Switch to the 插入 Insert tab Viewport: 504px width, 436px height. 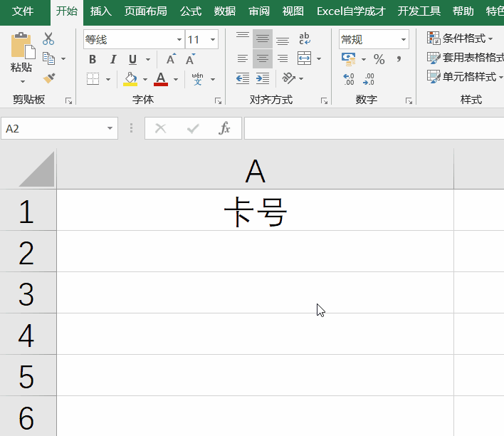pyautogui.click(x=101, y=11)
